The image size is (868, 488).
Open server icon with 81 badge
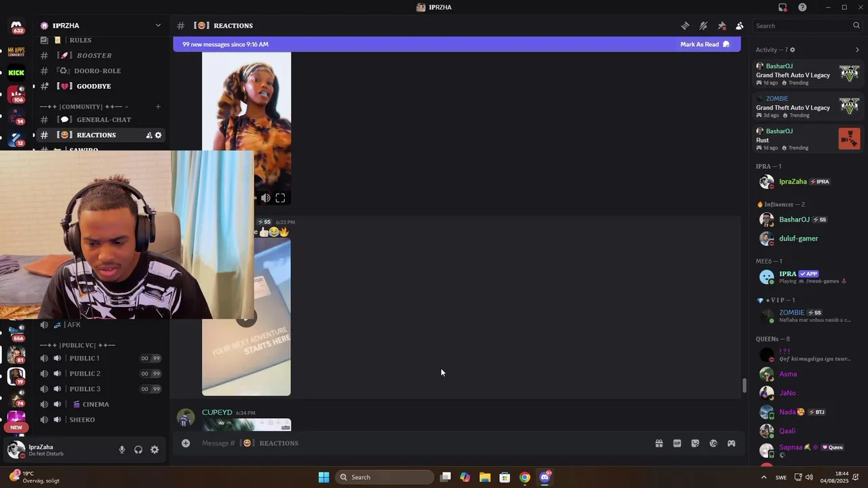tap(16, 354)
